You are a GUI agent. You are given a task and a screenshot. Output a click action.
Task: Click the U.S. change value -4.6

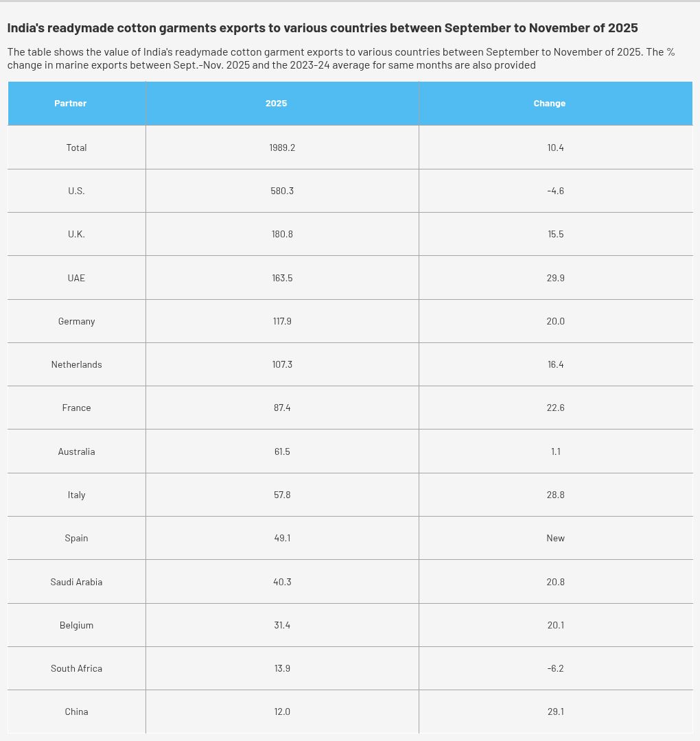pos(556,191)
